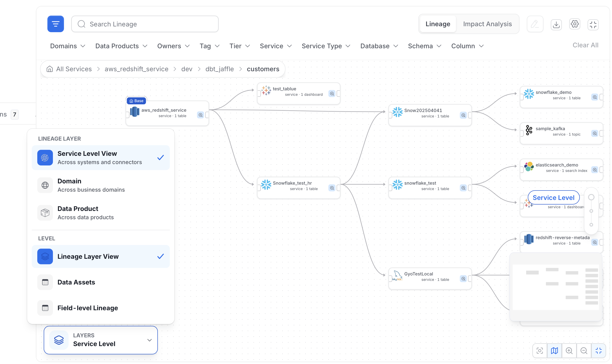Click zoom icon on elasticsearch_demo node
Screen dimensions: 612x364
click(595, 170)
